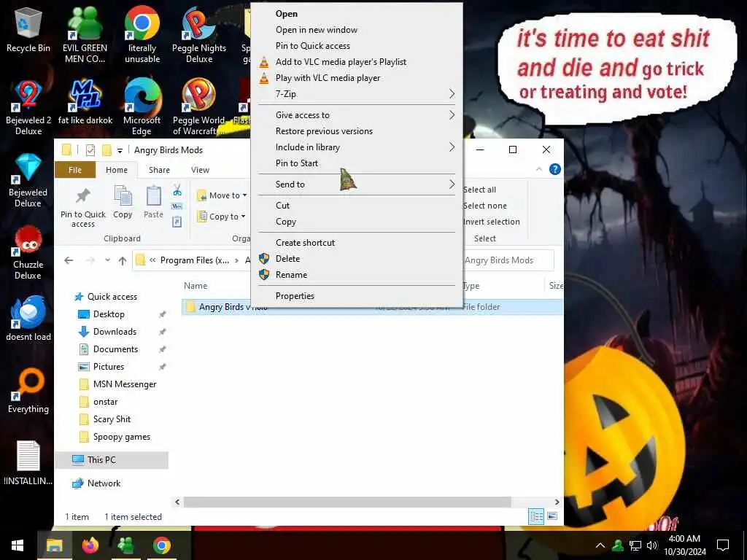
Task: Open Peggle World of Warcraft shortcut
Action: point(198,106)
